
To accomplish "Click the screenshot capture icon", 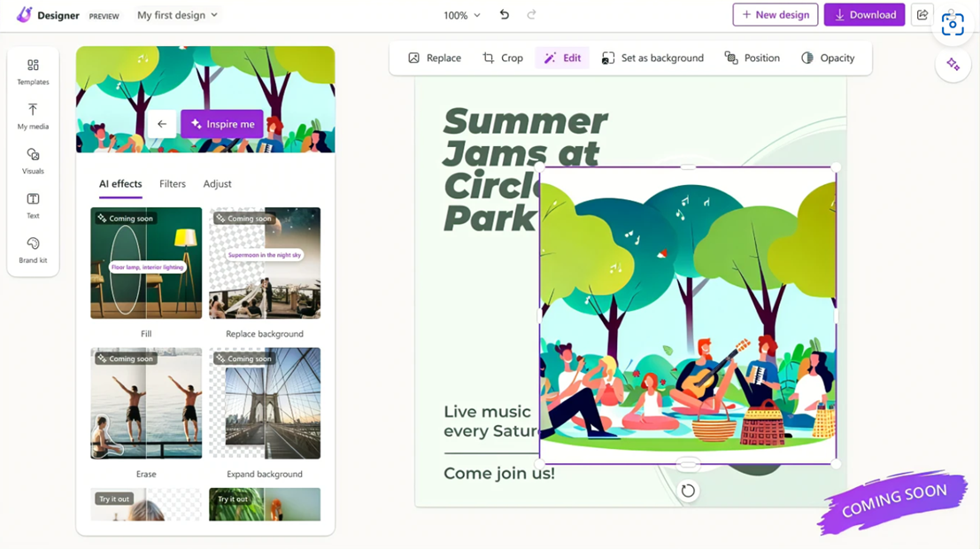I will coord(953,25).
